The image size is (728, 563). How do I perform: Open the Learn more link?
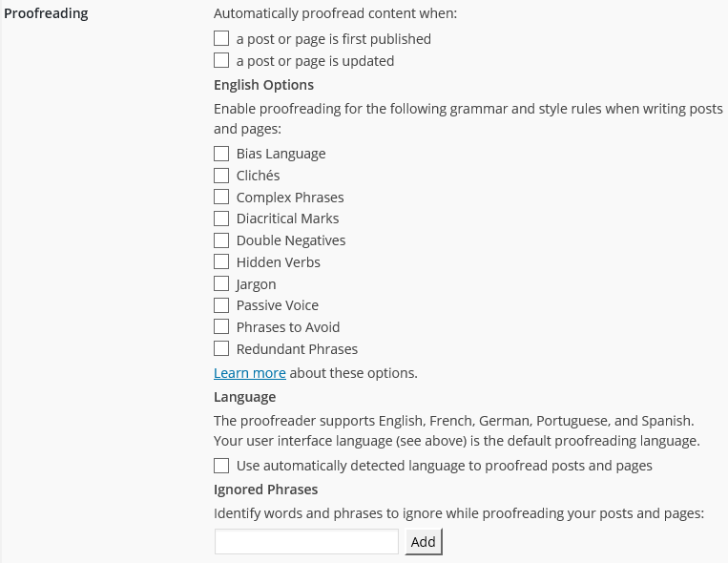click(250, 373)
